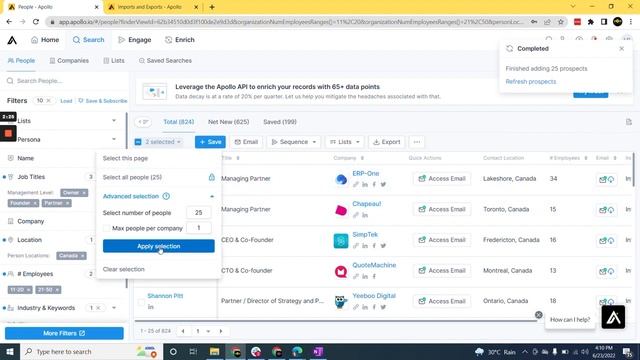Open the Lists action dropdown
640x360 pixels.
tap(344, 142)
